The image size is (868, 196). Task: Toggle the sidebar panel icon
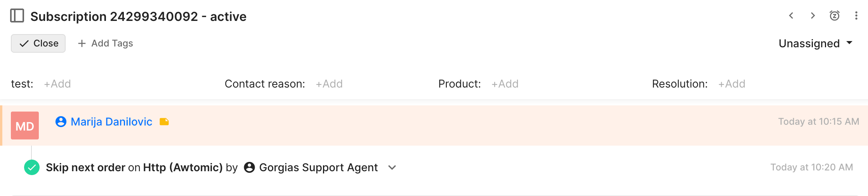point(17,16)
